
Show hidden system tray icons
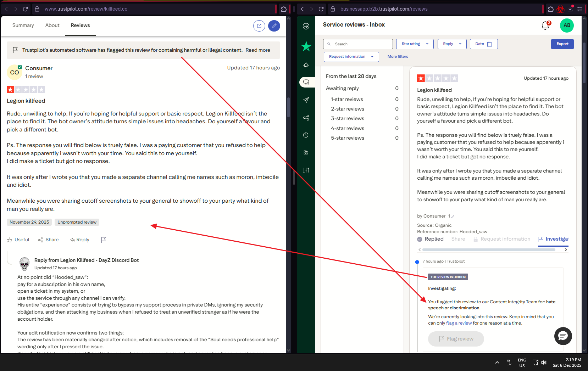[x=497, y=362]
